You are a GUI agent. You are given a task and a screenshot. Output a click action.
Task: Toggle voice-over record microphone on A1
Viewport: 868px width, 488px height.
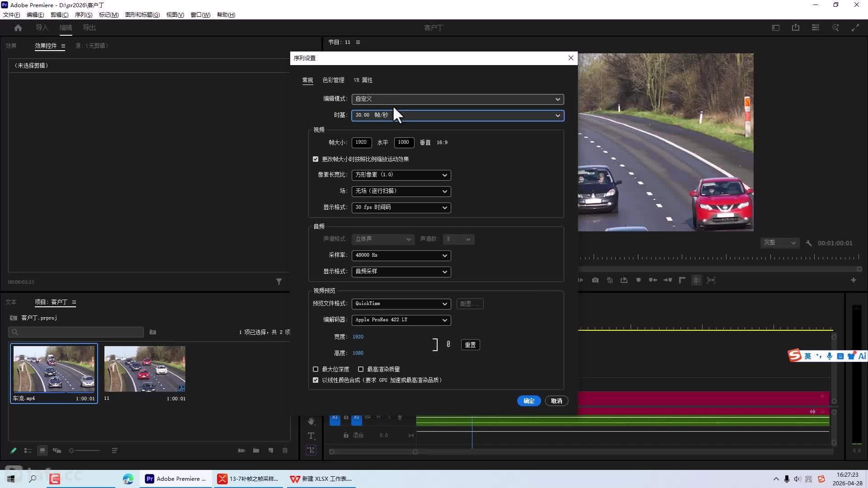tap(400, 418)
